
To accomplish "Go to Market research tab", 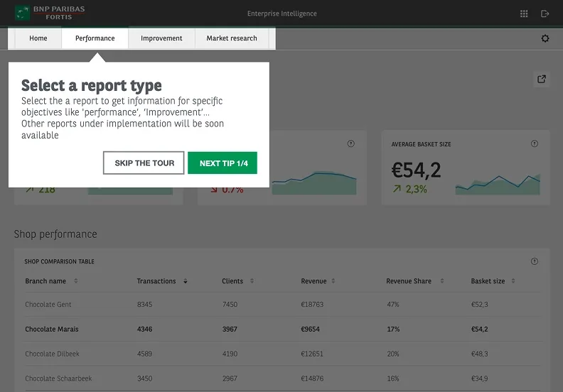I will (x=232, y=38).
